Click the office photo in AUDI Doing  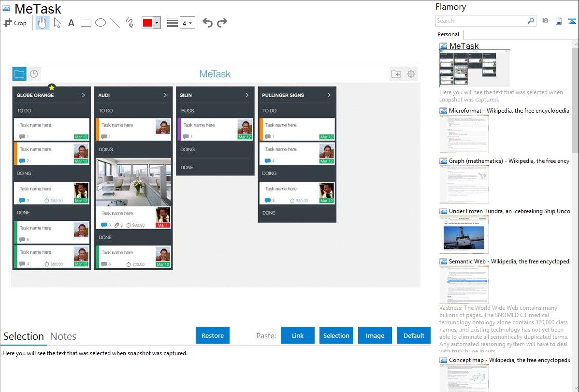[x=134, y=182]
